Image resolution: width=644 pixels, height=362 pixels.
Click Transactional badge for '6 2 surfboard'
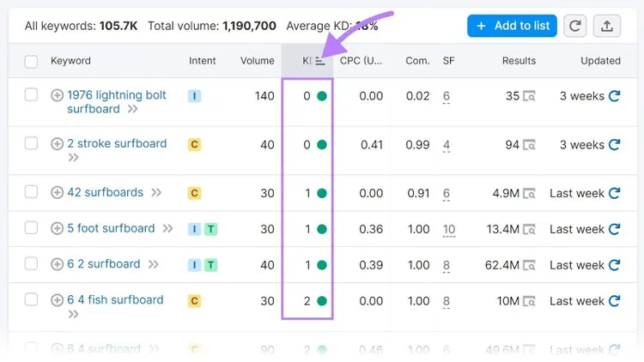coord(210,265)
